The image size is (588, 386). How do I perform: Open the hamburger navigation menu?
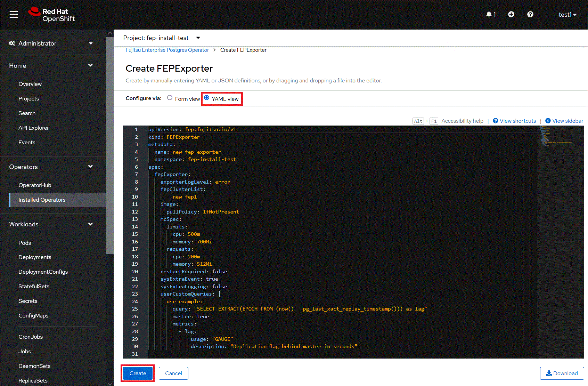[14, 15]
